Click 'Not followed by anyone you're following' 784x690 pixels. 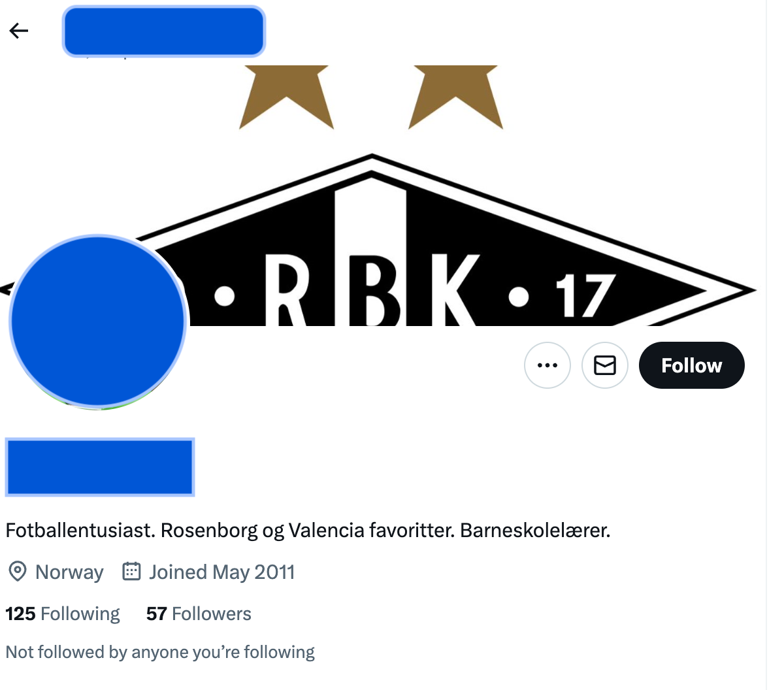click(160, 652)
